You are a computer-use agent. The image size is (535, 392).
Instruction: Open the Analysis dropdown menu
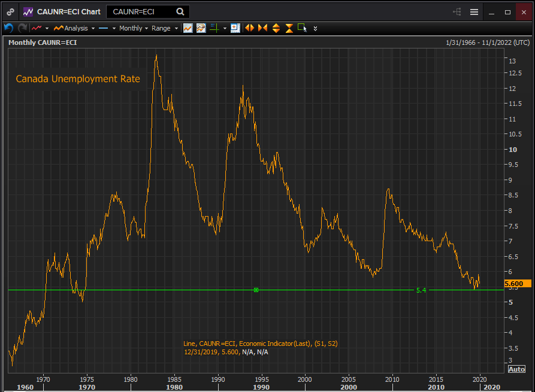pyautogui.click(x=74, y=28)
